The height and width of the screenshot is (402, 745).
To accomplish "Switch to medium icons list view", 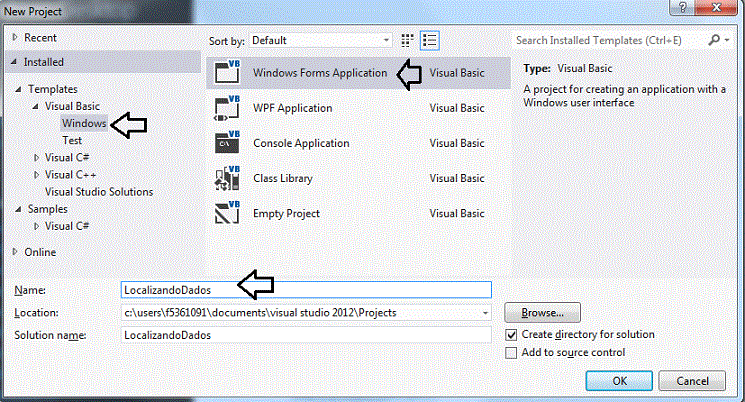I will click(x=430, y=40).
